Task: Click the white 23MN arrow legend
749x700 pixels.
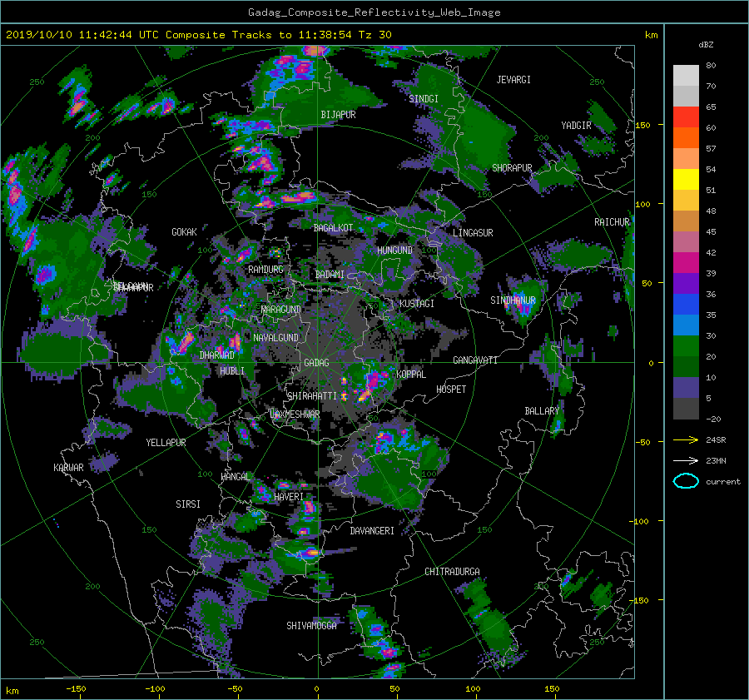Action: coord(686,460)
